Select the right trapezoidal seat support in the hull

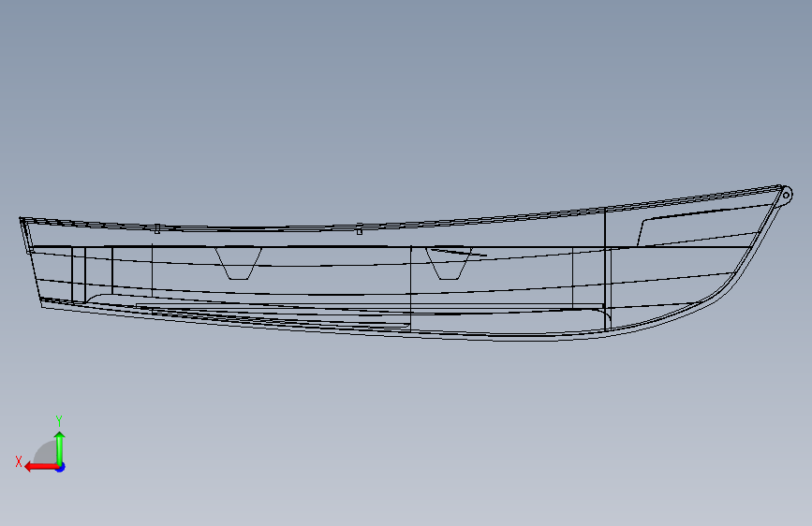click(x=449, y=264)
